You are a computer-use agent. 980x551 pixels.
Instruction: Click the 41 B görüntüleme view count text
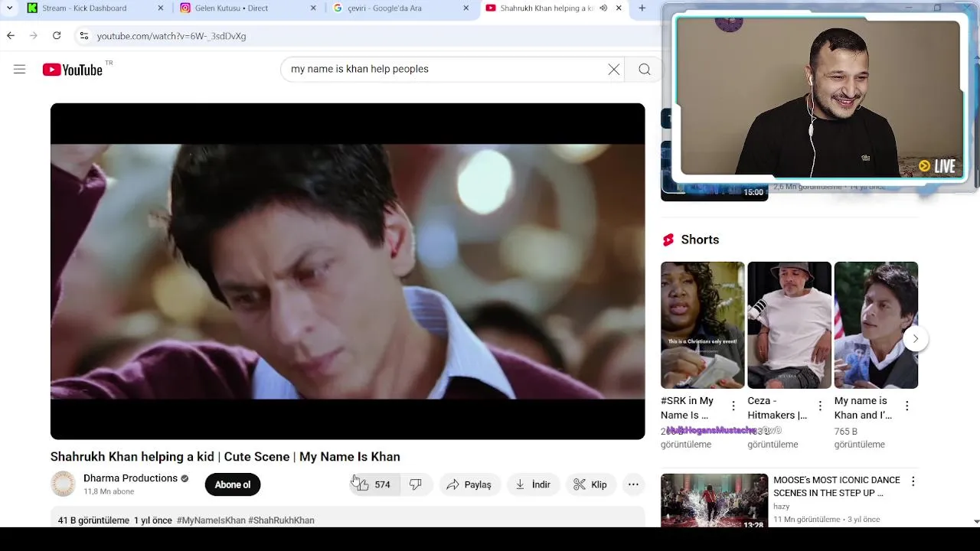tap(93, 520)
